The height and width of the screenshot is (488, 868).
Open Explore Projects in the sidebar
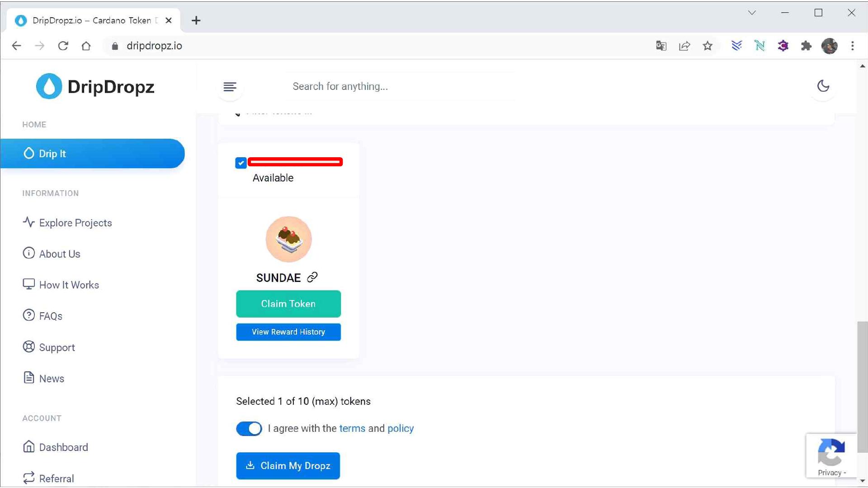tap(67, 223)
